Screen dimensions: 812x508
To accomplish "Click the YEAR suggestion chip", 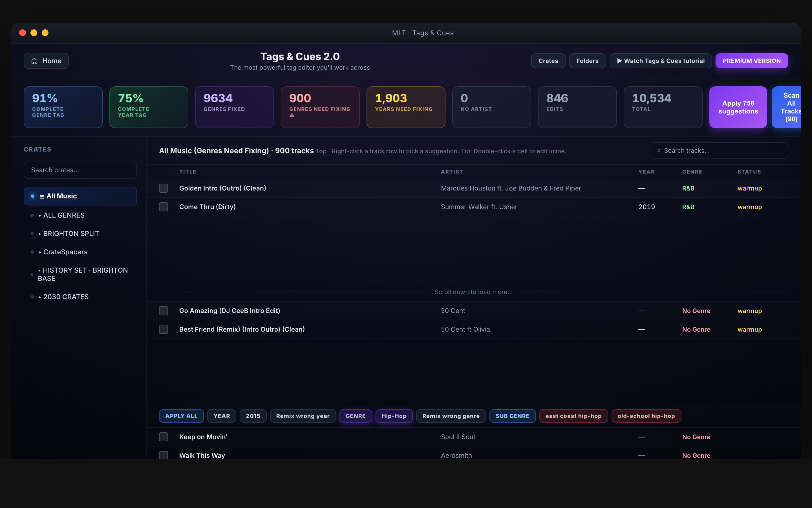I will [x=222, y=416].
